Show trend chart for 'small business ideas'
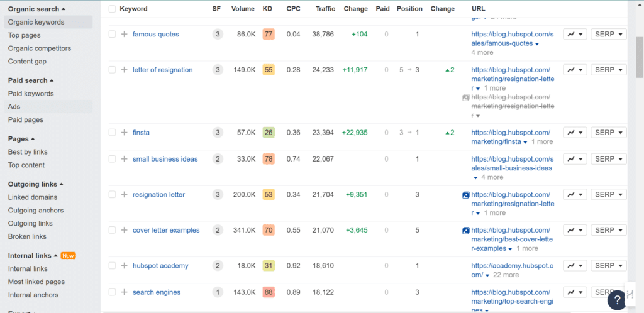Screen dimensions: 644x313 point(575,159)
